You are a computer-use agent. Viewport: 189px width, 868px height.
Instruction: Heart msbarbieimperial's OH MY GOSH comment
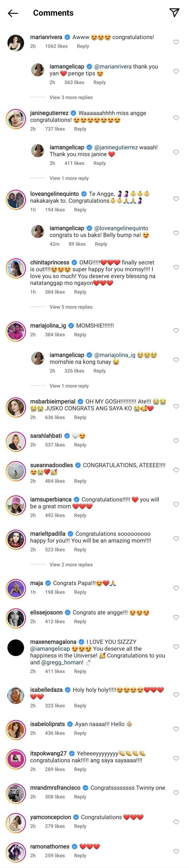point(176,406)
